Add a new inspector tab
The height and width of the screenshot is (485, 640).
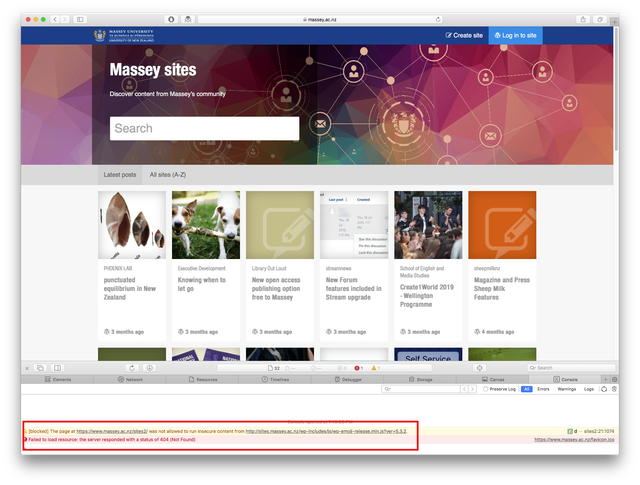click(x=606, y=379)
